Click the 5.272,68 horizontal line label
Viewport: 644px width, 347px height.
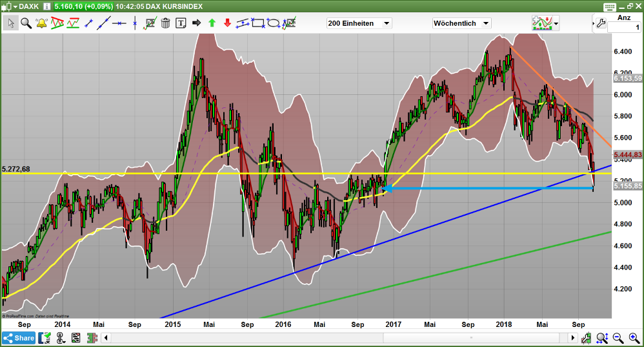[x=15, y=169]
